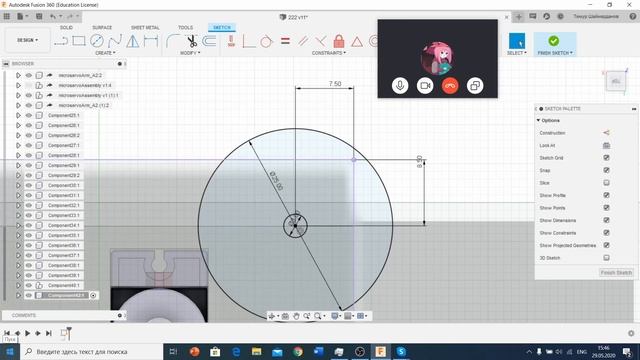Open the DESIGN workspace dropdown
Image resolution: width=640 pixels, height=360 pixels.
click(27, 40)
